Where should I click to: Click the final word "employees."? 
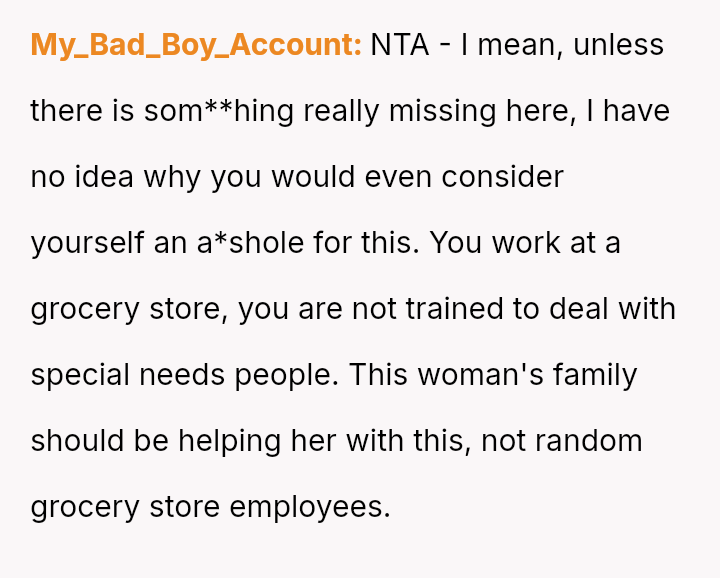point(309,507)
